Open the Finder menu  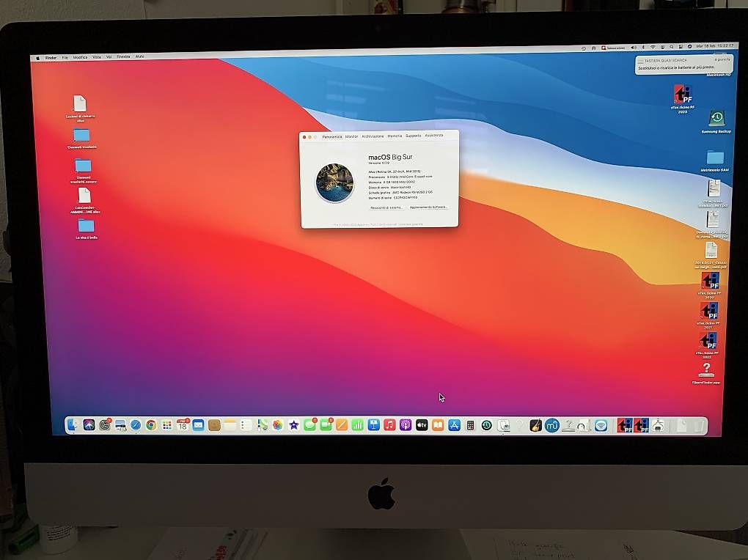coord(51,58)
